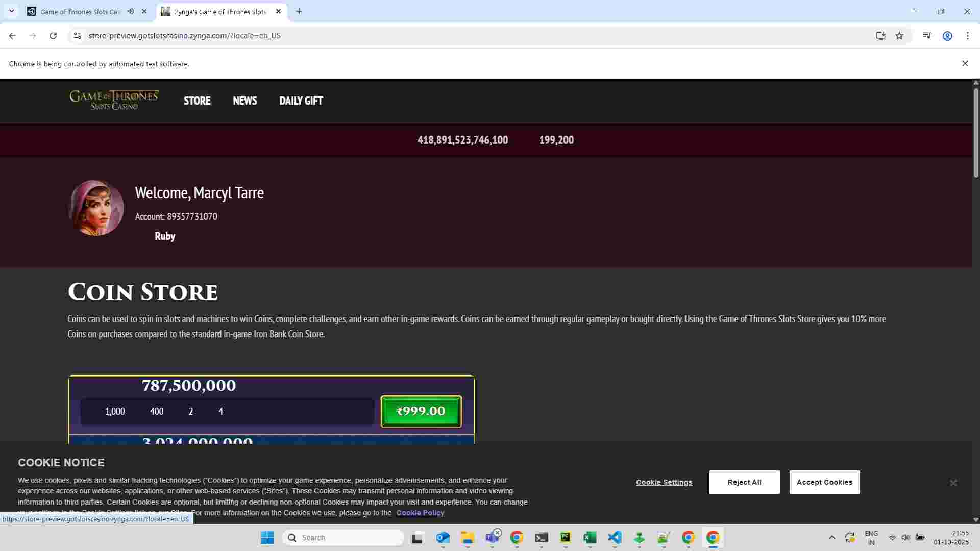Open Chrome media controls icon
Screen dimensions: 980x551
pyautogui.click(x=926, y=36)
